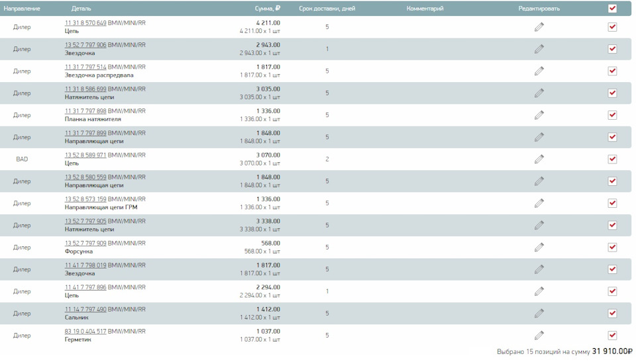The height and width of the screenshot is (364, 636).
Task: Click the Срок доставки, дней column header
Action: (327, 9)
